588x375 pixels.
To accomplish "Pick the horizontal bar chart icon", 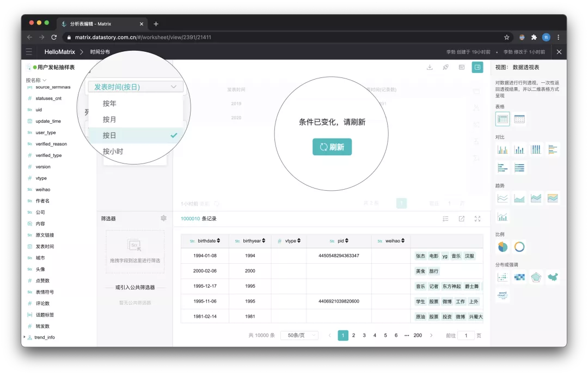I will [553, 150].
